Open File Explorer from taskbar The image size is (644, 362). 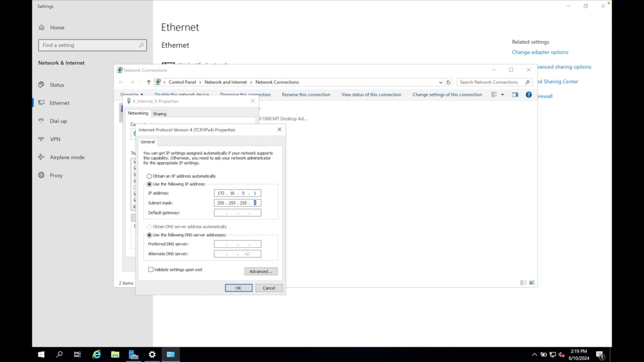coord(115,355)
